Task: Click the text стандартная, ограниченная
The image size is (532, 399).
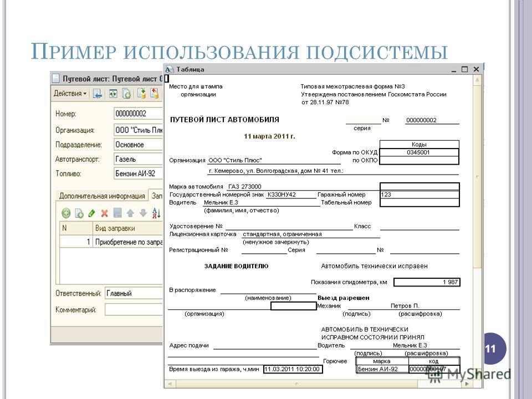Action: pos(282,234)
